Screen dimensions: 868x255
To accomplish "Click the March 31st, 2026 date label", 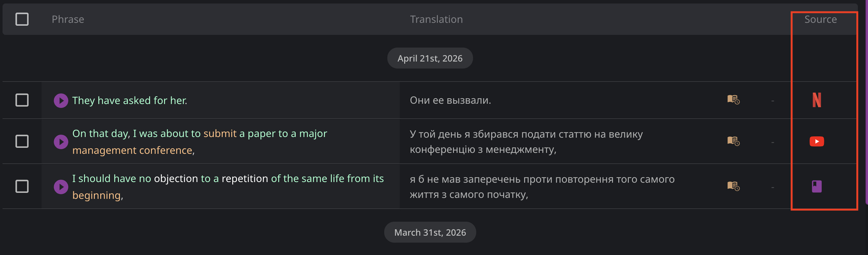I will click(x=430, y=232).
